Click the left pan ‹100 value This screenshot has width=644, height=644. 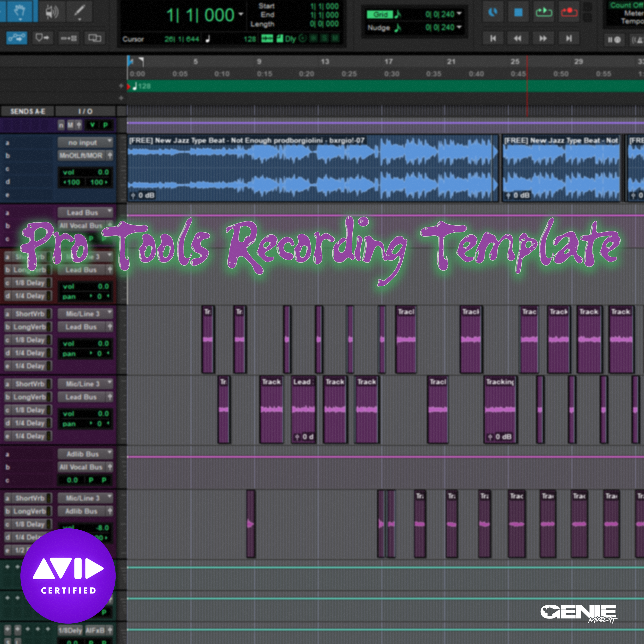(x=72, y=183)
